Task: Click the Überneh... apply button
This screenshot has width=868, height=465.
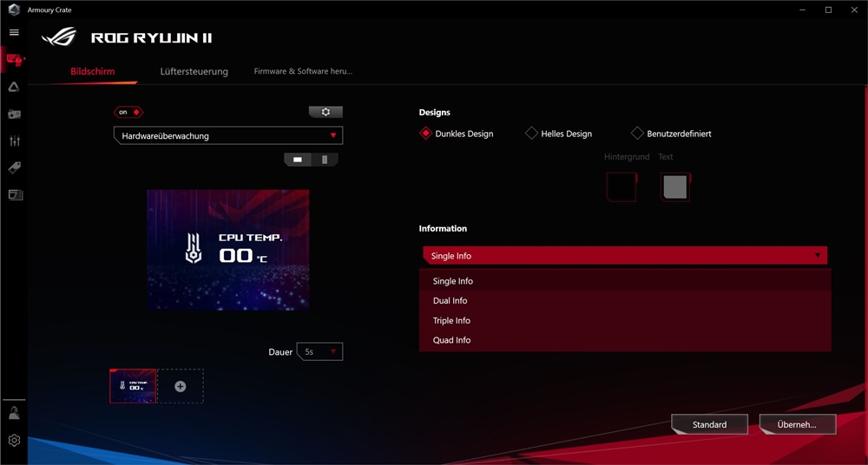Action: (797, 424)
